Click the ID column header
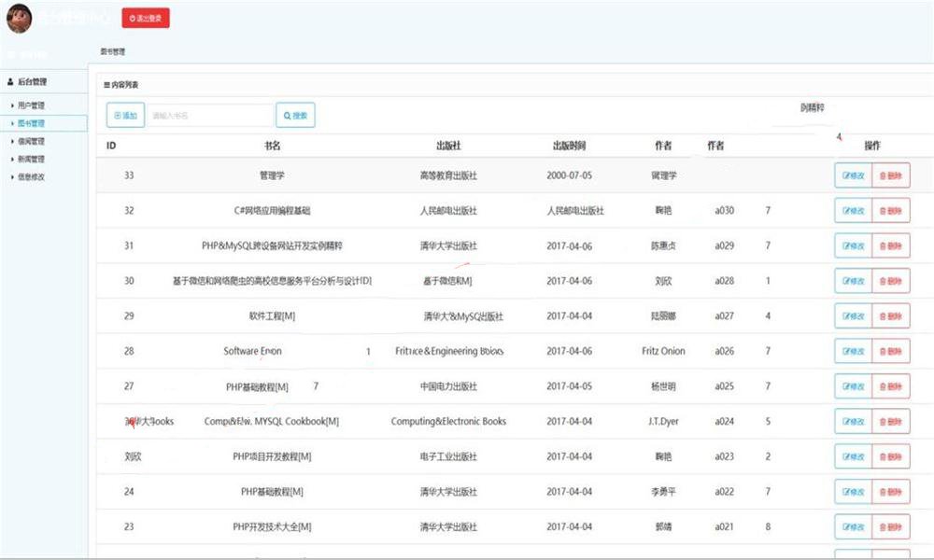The height and width of the screenshot is (560, 934). (x=111, y=146)
